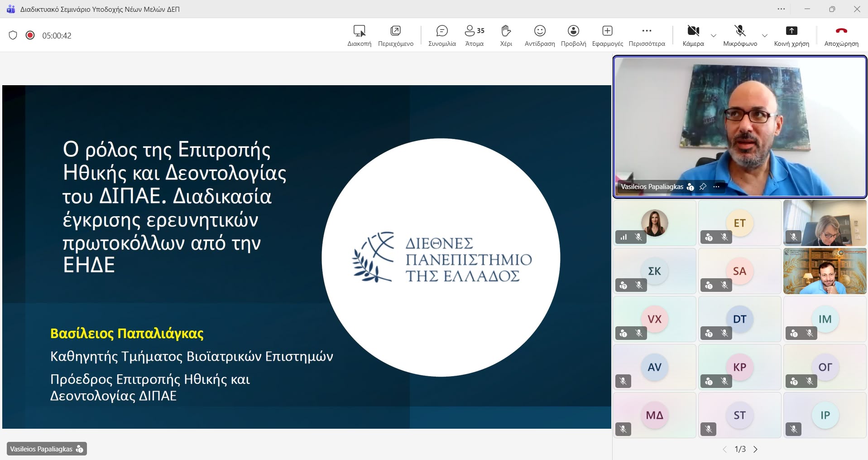
Task: Click the signal strength icon on photo avatar tile
Action: tap(623, 237)
